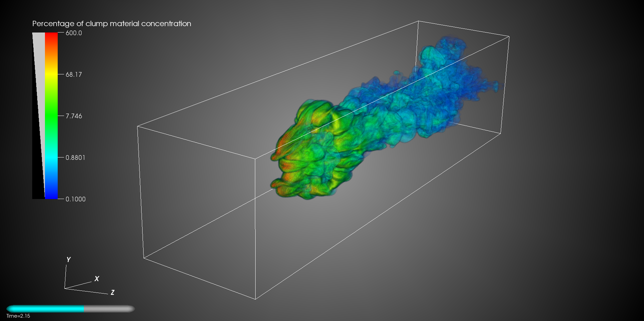Image resolution: width=644 pixels, height=321 pixels.
Task: Click the cyan time progress bar
Action: pyautogui.click(x=70, y=309)
